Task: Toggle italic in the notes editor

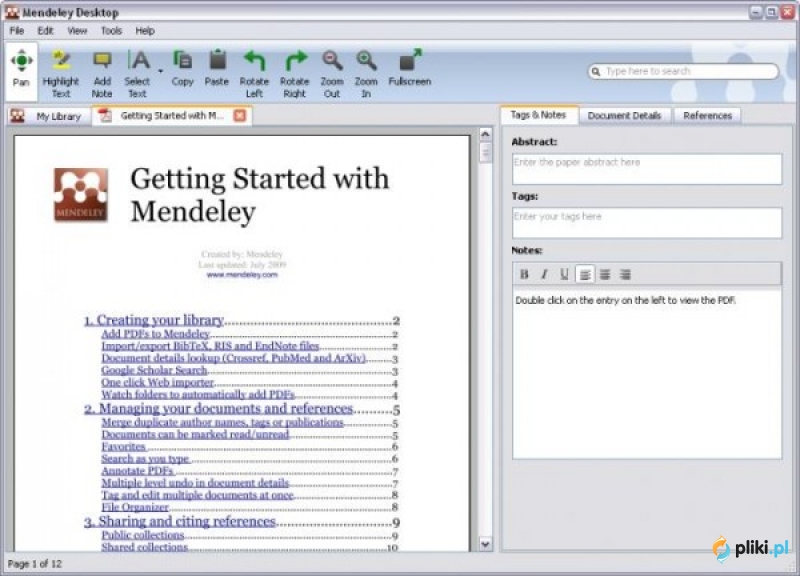Action: tap(544, 274)
